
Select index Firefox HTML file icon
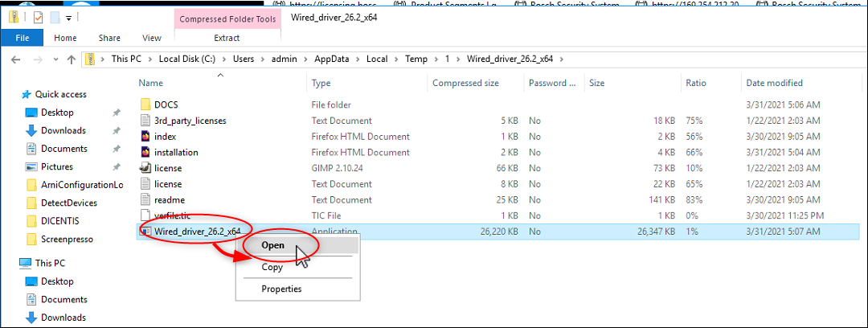point(145,137)
